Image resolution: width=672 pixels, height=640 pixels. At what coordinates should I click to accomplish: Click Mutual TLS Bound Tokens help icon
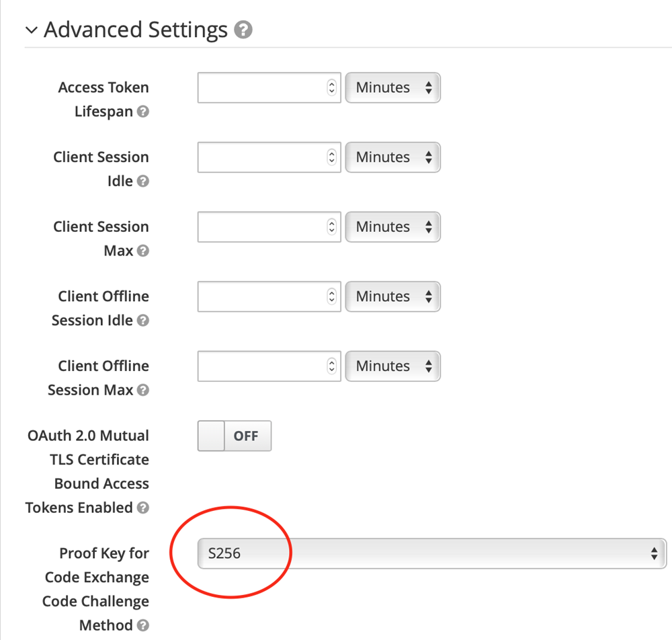[x=142, y=508]
